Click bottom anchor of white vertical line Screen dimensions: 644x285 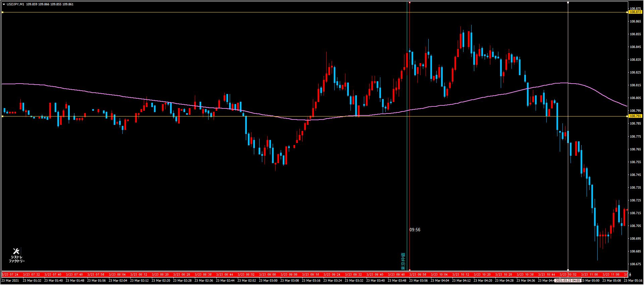(568, 270)
